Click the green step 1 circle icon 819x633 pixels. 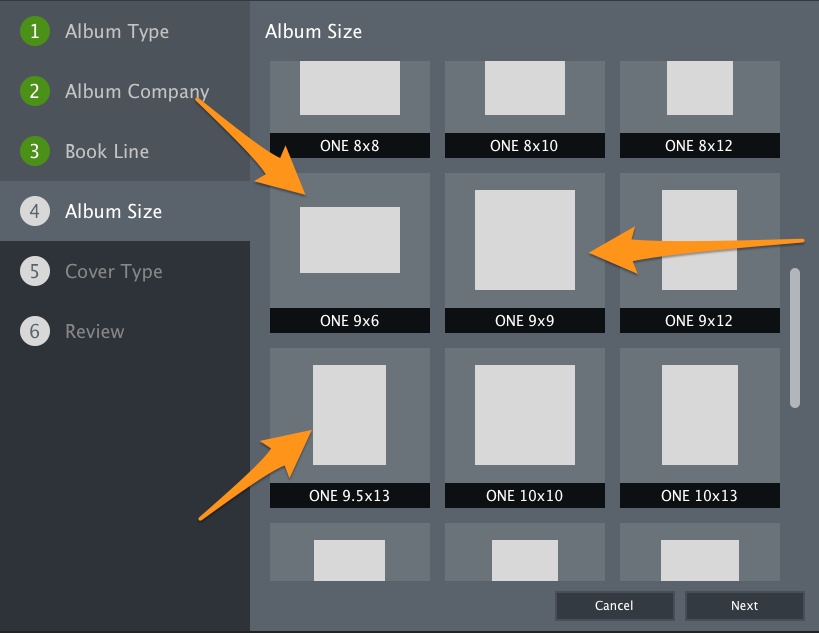click(34, 31)
